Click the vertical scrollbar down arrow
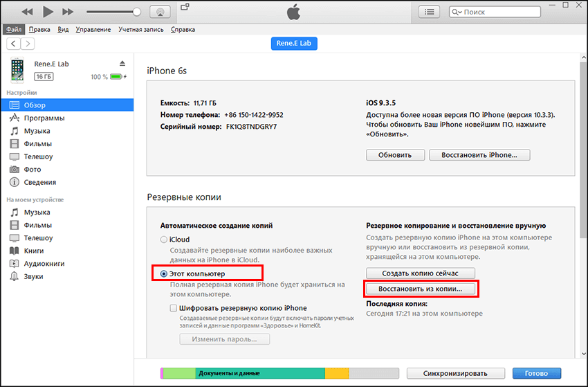This screenshot has height=387, width=588. (x=583, y=354)
